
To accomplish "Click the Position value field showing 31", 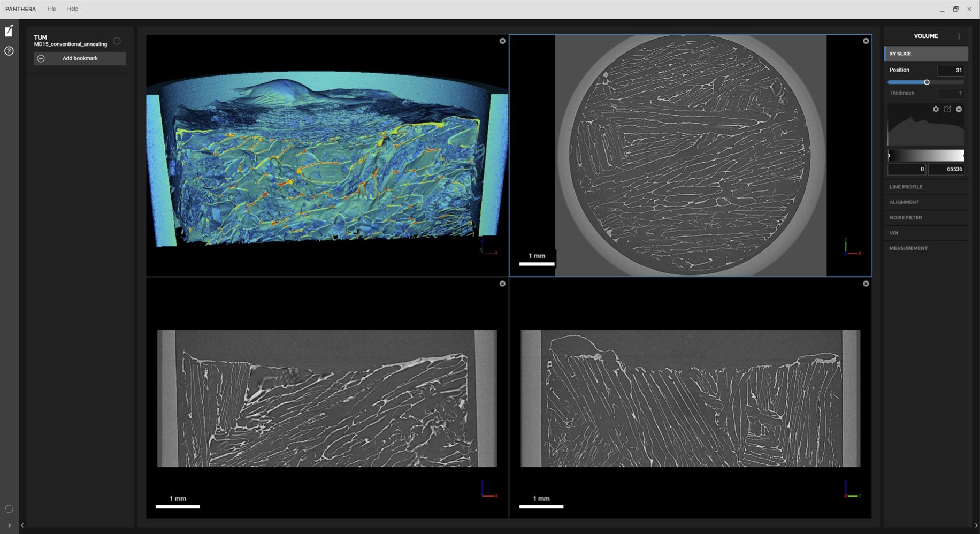I will (x=951, y=70).
